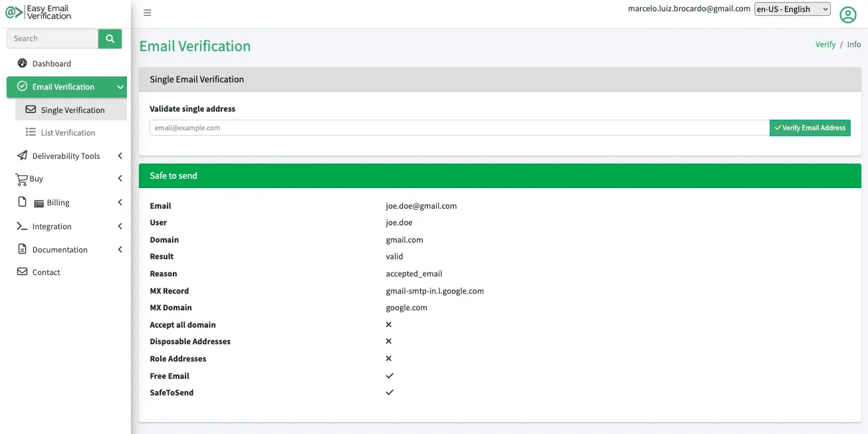This screenshot has height=434, width=868.
Task: Collapse the Email Verification menu chevron
Action: (120, 87)
